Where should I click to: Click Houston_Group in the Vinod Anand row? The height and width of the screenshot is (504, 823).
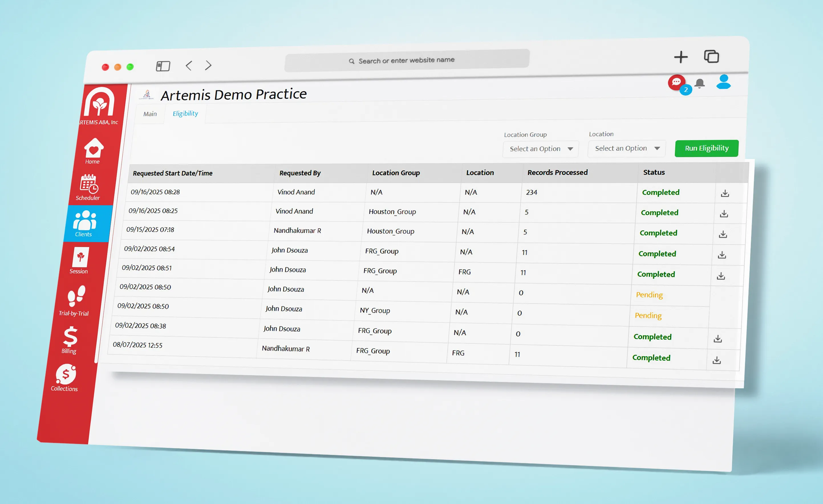tap(392, 212)
